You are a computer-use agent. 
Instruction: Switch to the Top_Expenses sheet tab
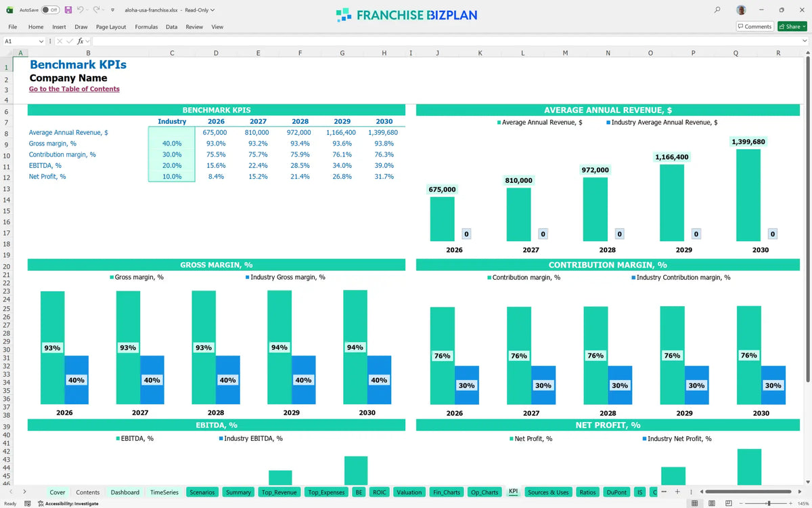click(326, 492)
